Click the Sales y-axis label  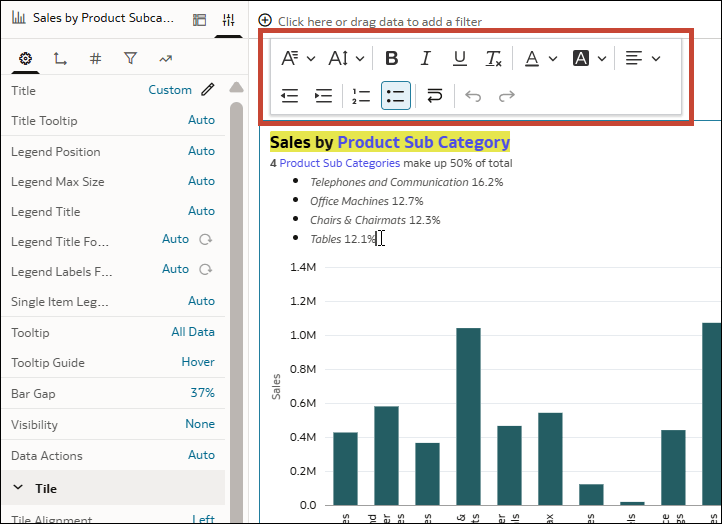276,386
